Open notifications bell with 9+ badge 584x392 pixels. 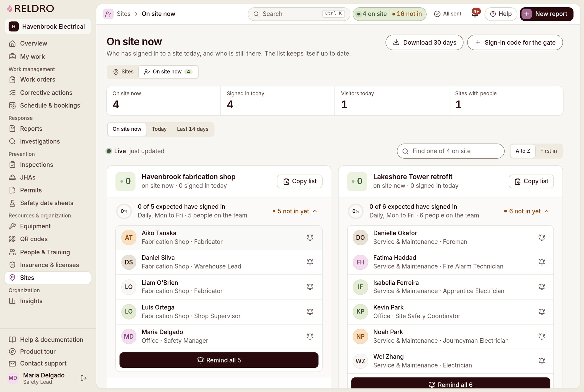point(475,14)
